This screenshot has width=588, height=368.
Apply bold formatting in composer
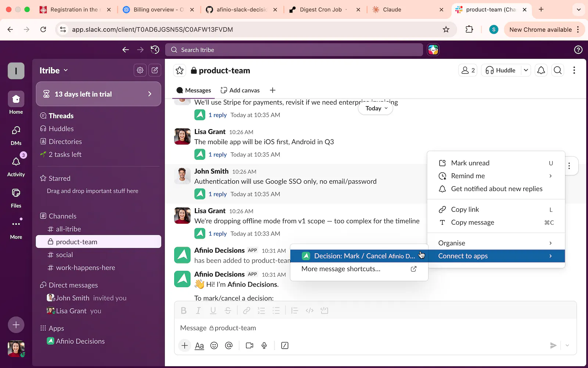click(x=184, y=311)
